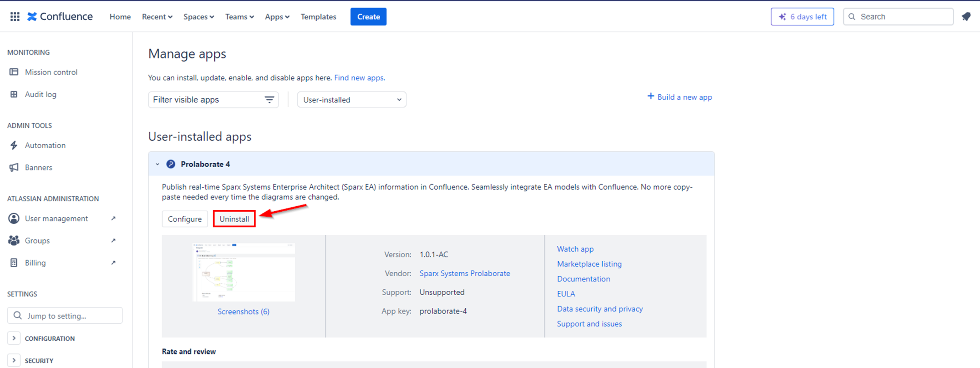Open the app switcher grid icon
This screenshot has width=980, height=368.
(x=15, y=17)
